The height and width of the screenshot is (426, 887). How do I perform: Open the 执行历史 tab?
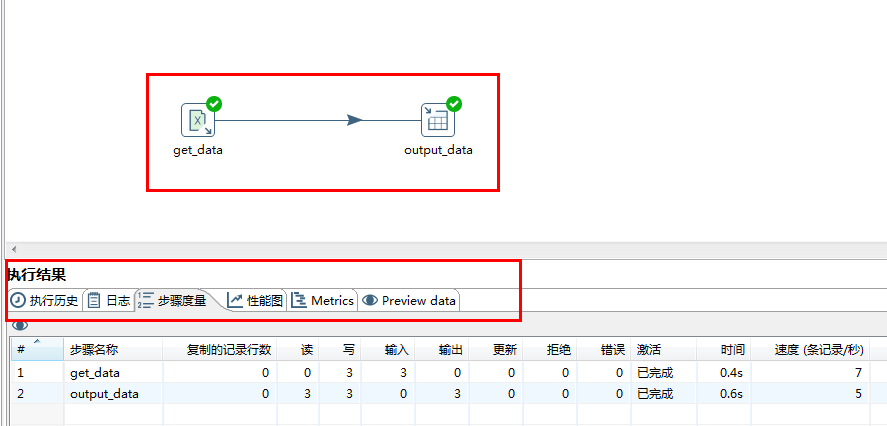point(45,300)
